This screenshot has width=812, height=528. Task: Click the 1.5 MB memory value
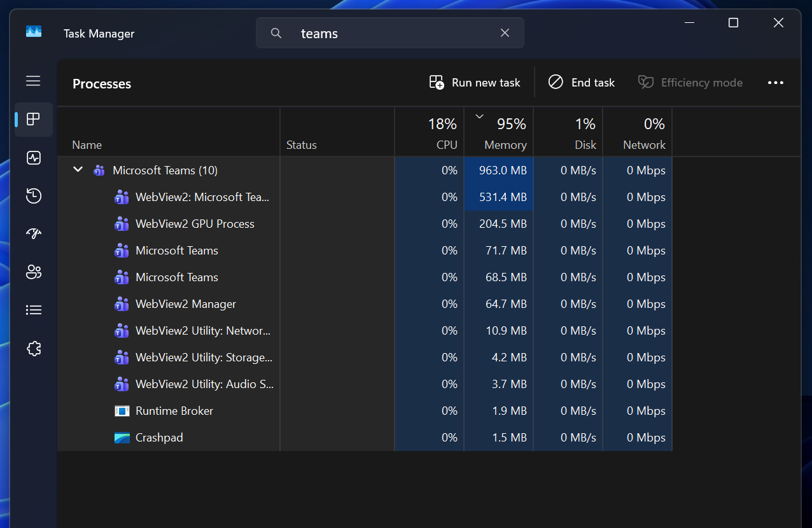tap(510, 438)
